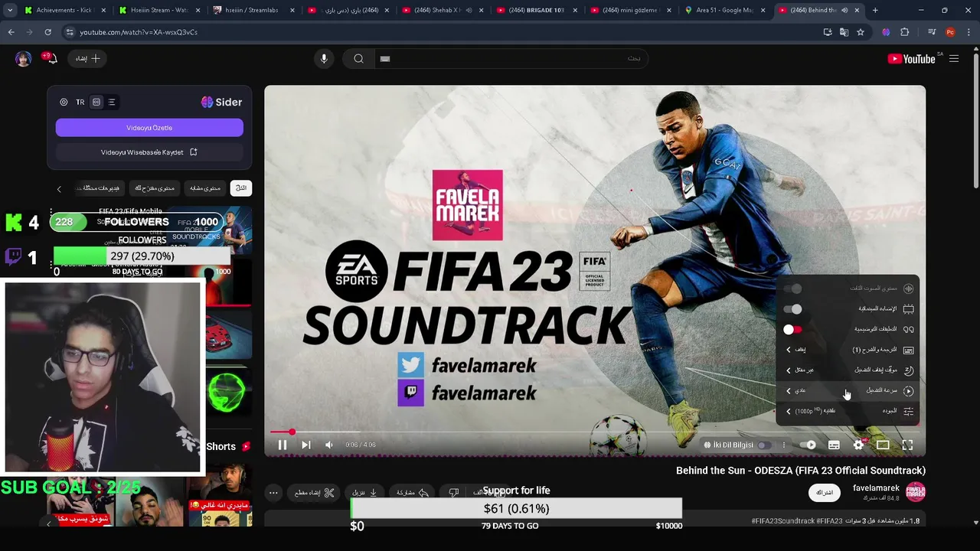Image resolution: width=980 pixels, height=551 pixels.
Task: Toggle subtitles with the captions icon
Action: pyautogui.click(x=834, y=445)
